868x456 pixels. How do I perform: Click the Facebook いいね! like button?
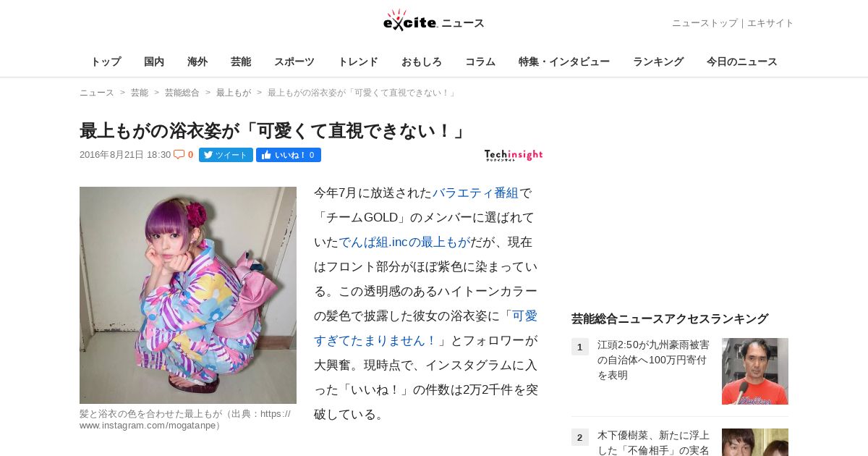[289, 155]
